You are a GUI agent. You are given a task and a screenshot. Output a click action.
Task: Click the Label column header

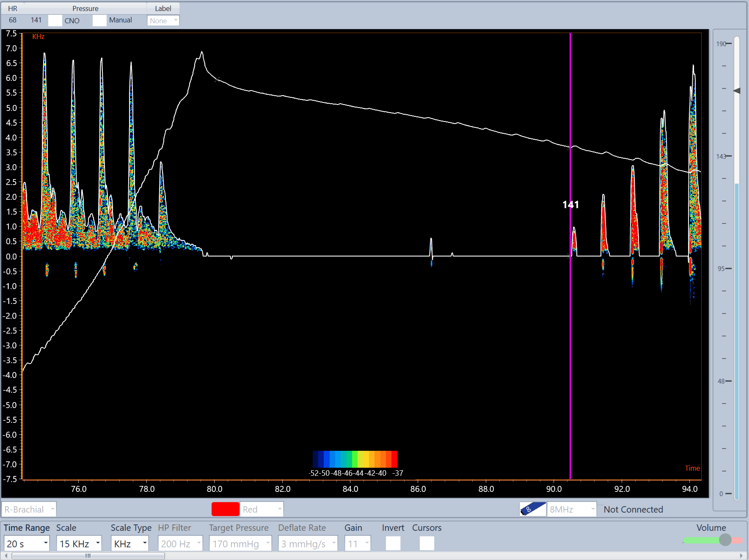[163, 8]
